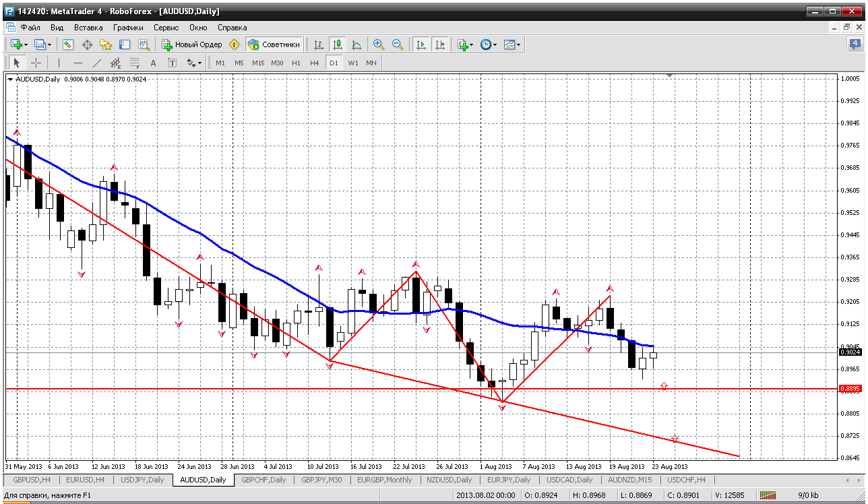Switch timeframe to M30

[277, 63]
